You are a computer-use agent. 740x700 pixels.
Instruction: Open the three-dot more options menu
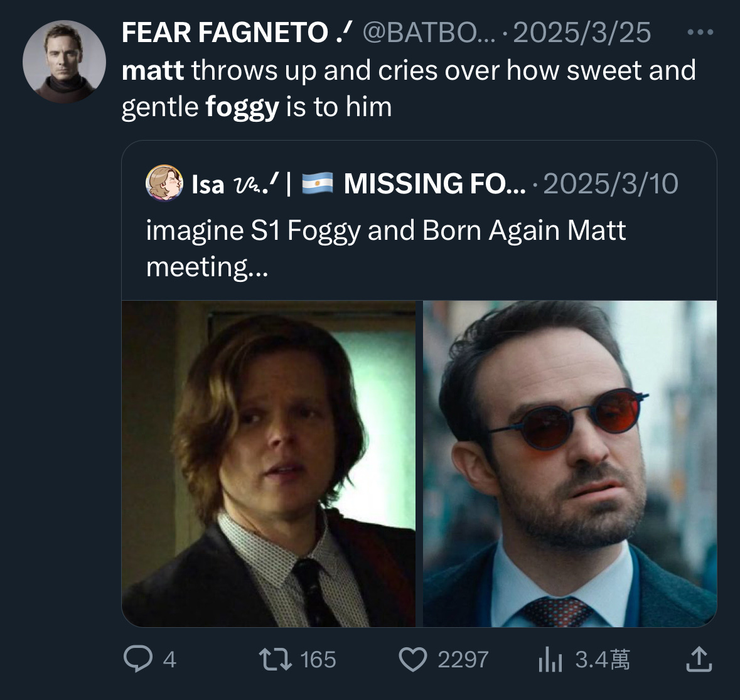tap(700, 33)
